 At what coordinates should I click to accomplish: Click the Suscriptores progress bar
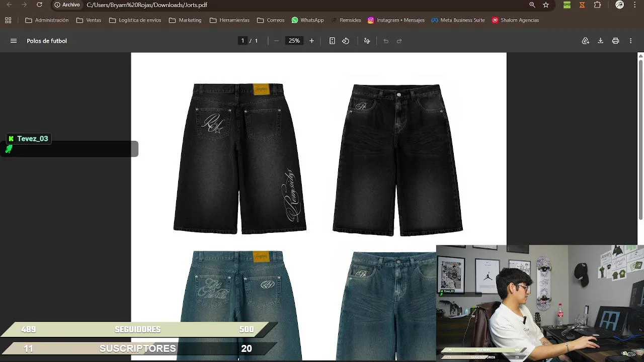click(138, 348)
